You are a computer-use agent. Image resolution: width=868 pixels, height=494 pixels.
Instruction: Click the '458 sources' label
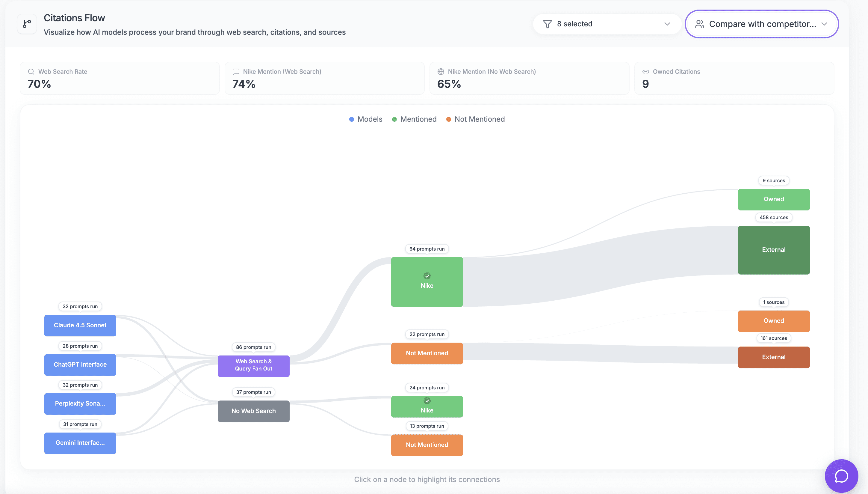tap(774, 218)
